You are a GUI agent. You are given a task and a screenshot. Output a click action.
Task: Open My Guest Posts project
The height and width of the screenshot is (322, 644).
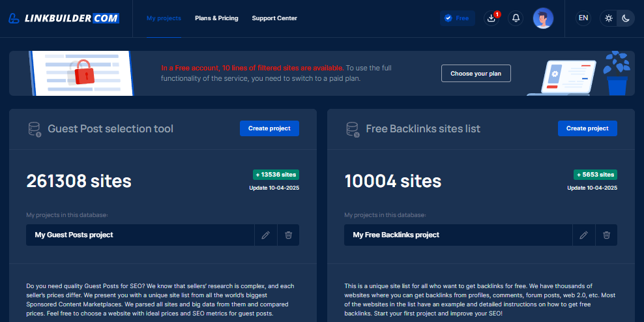click(140, 235)
